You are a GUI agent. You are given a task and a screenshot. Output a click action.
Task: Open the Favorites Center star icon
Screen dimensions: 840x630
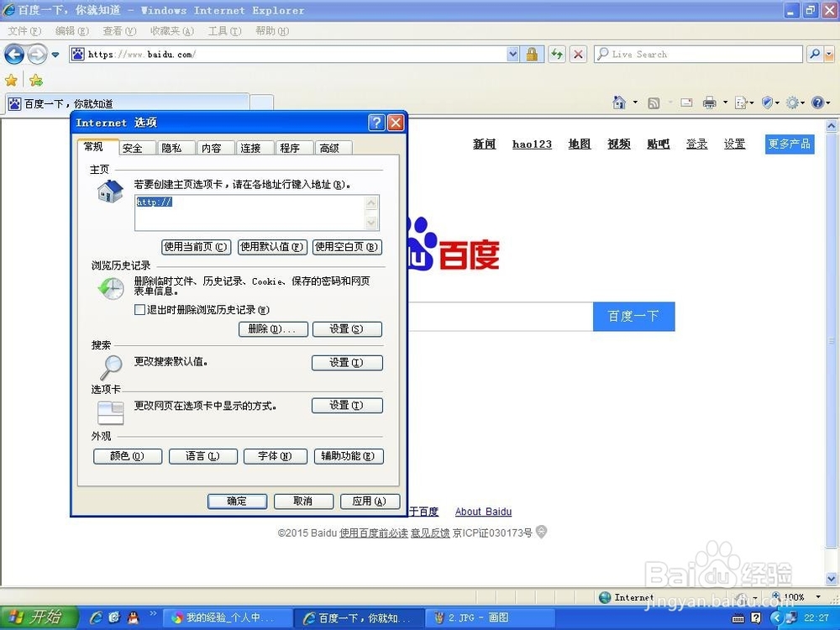(x=11, y=81)
